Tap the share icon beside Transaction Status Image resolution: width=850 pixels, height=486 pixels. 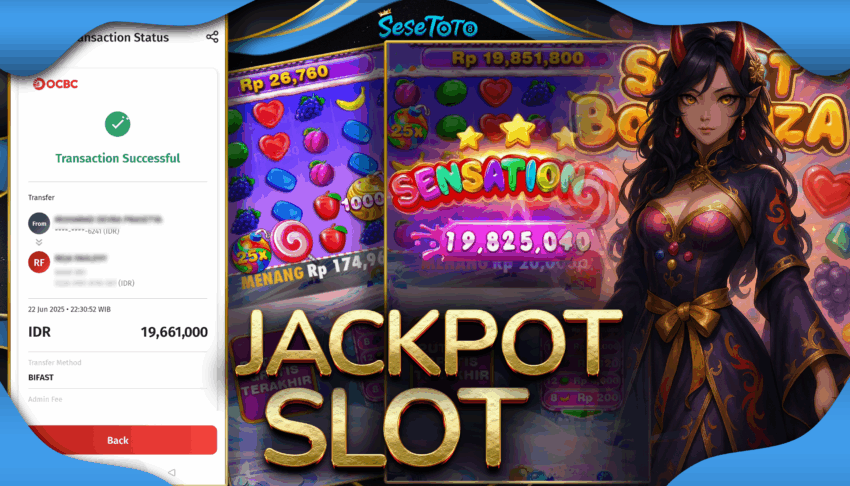click(212, 37)
